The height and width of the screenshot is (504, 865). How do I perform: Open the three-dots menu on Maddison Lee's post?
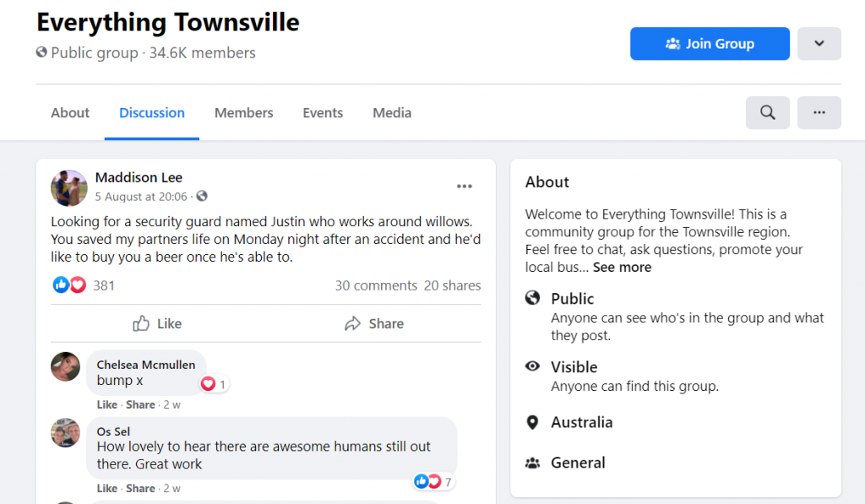[465, 187]
